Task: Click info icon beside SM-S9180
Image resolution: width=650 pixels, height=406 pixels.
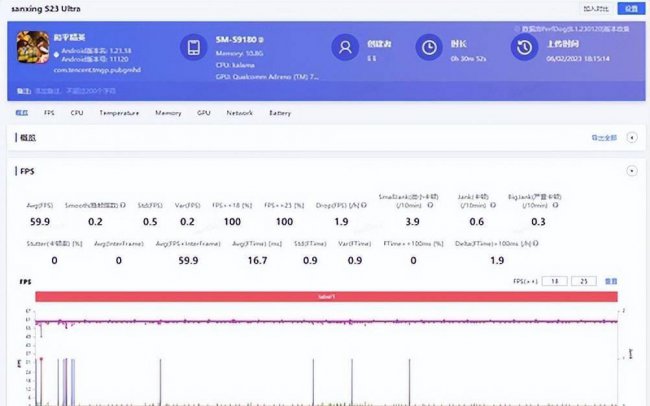Action: [x=261, y=40]
